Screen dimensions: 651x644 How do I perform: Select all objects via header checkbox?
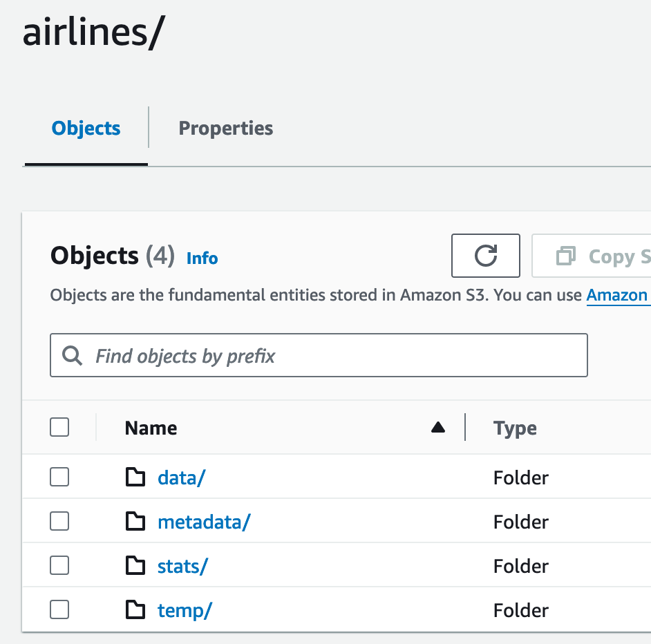click(x=59, y=427)
